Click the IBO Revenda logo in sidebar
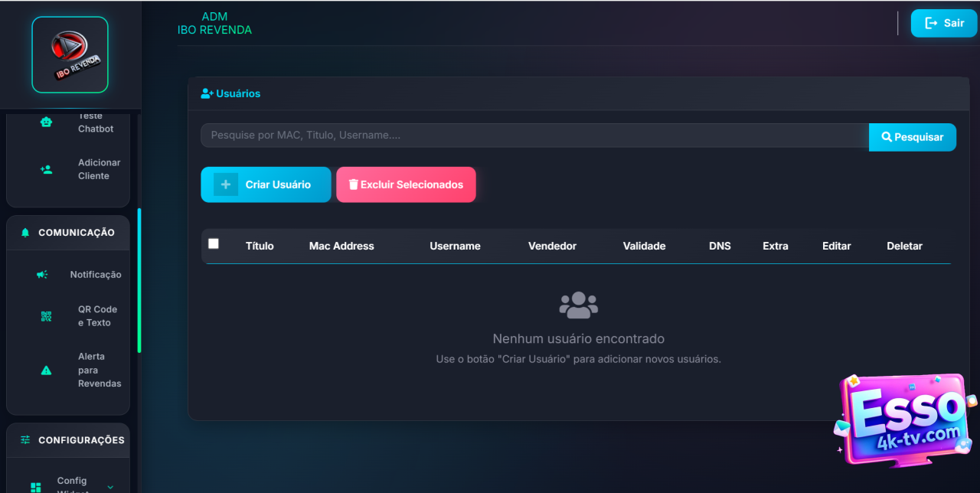Image resolution: width=980 pixels, height=493 pixels. [x=70, y=54]
